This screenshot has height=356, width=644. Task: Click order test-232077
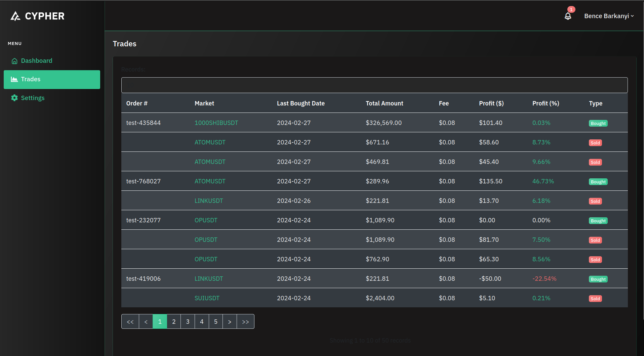tap(143, 220)
